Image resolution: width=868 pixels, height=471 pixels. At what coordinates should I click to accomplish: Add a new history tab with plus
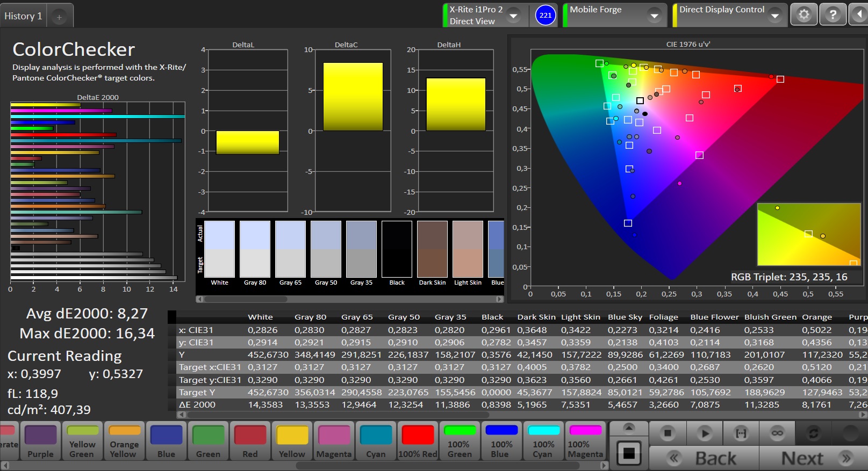[x=59, y=17]
